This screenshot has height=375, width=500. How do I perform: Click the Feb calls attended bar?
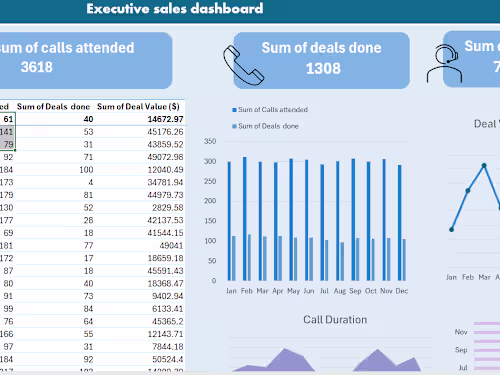tap(245, 219)
